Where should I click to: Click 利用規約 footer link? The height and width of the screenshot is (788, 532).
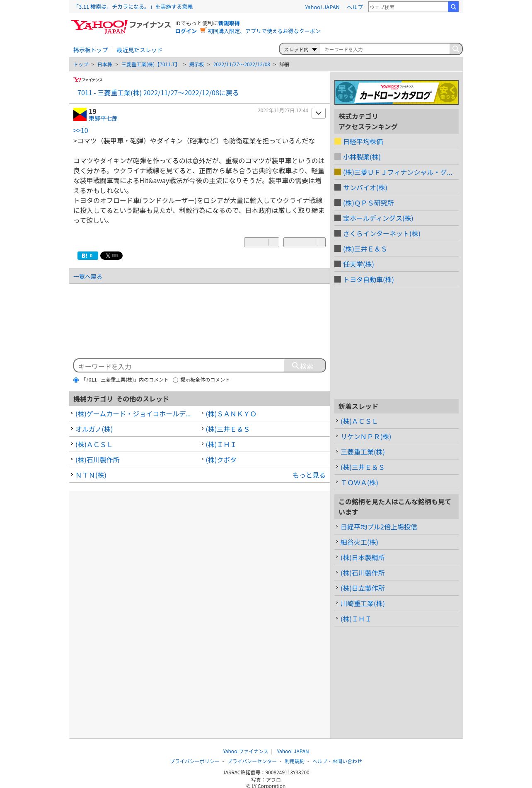pyautogui.click(x=294, y=761)
